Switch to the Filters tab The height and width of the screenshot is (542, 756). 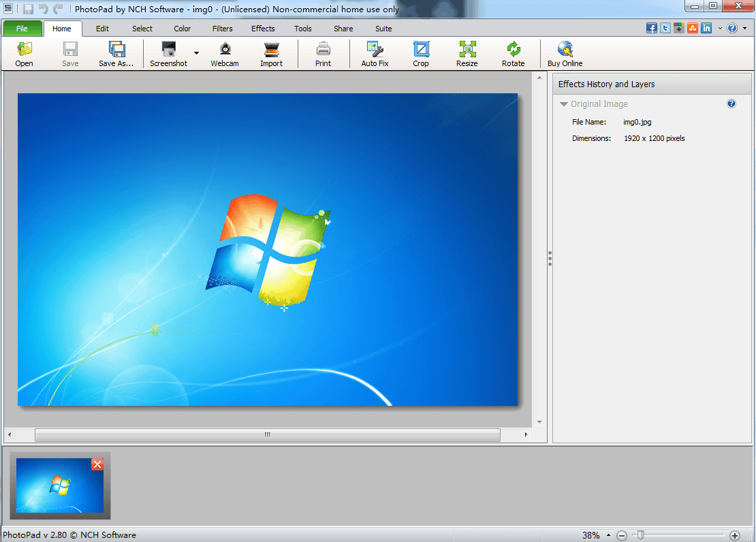pyautogui.click(x=222, y=29)
